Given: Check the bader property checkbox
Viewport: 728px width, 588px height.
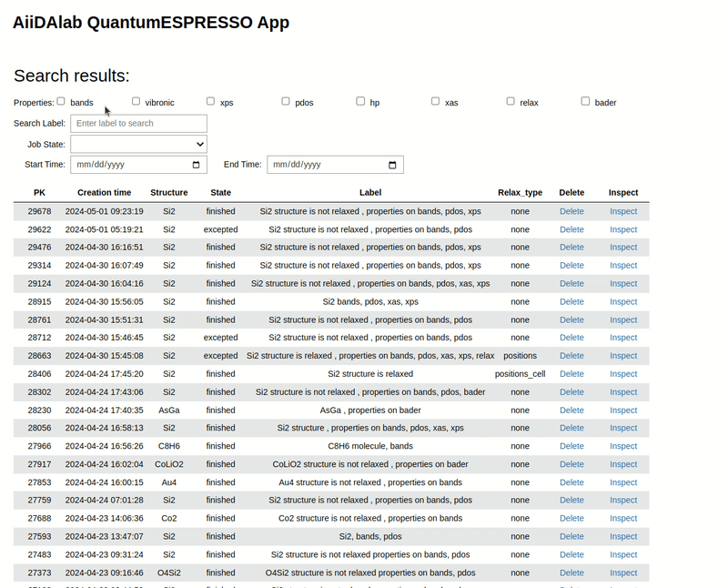Looking at the screenshot, I should click(x=585, y=101).
